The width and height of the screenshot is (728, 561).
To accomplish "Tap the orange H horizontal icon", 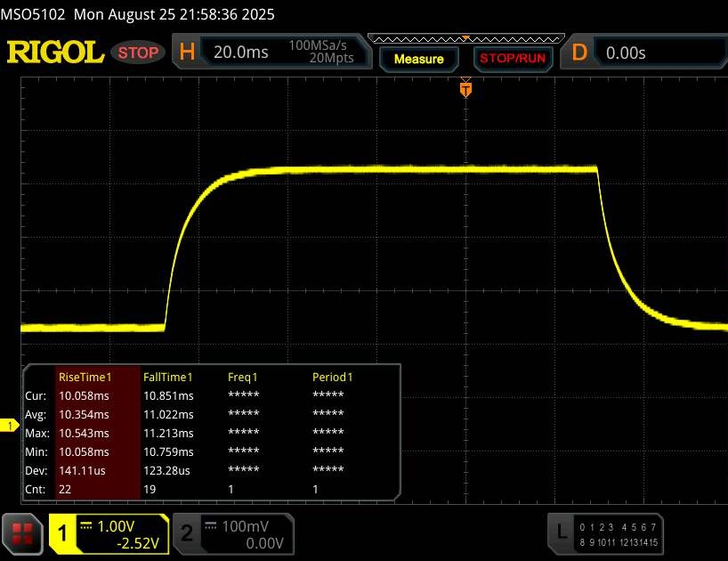I will pos(187,53).
